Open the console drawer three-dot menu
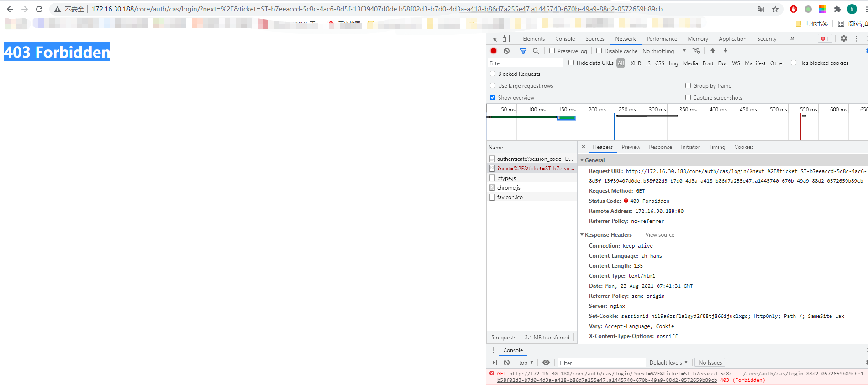 (x=494, y=350)
